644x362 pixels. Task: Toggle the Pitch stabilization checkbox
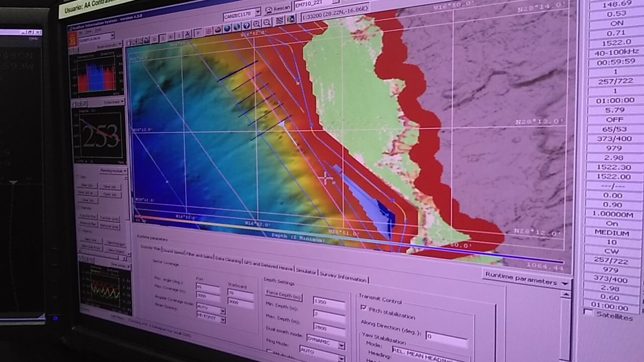[365, 308]
